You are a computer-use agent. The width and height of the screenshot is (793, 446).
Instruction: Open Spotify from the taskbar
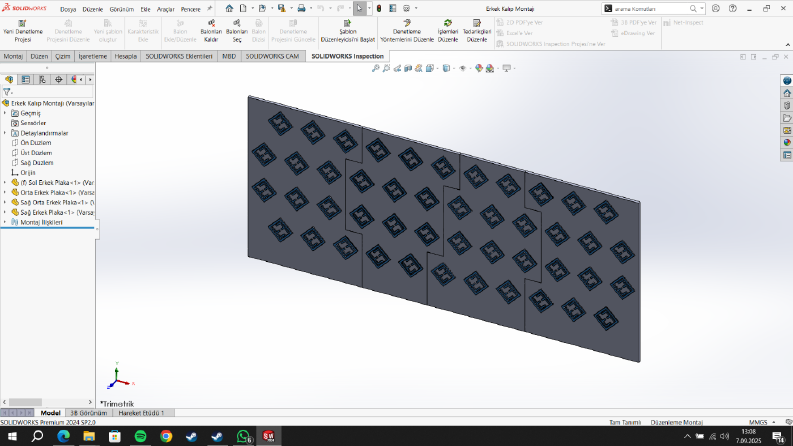pos(141,436)
